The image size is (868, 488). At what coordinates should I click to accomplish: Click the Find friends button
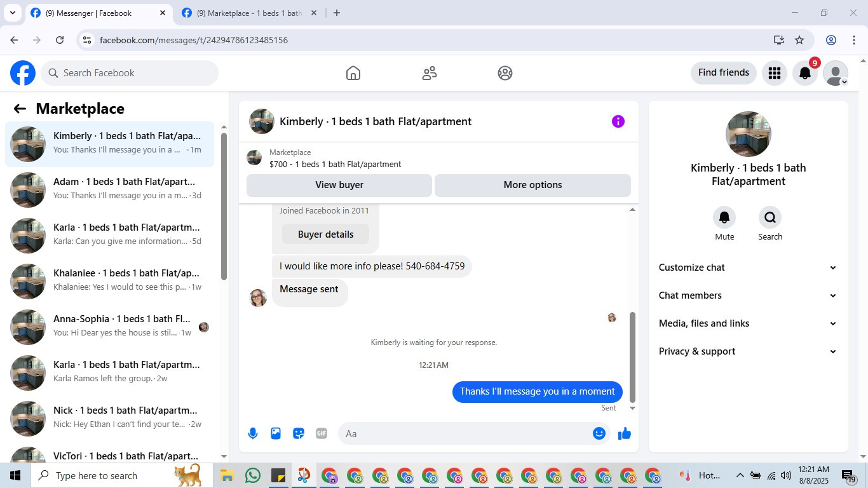724,72
